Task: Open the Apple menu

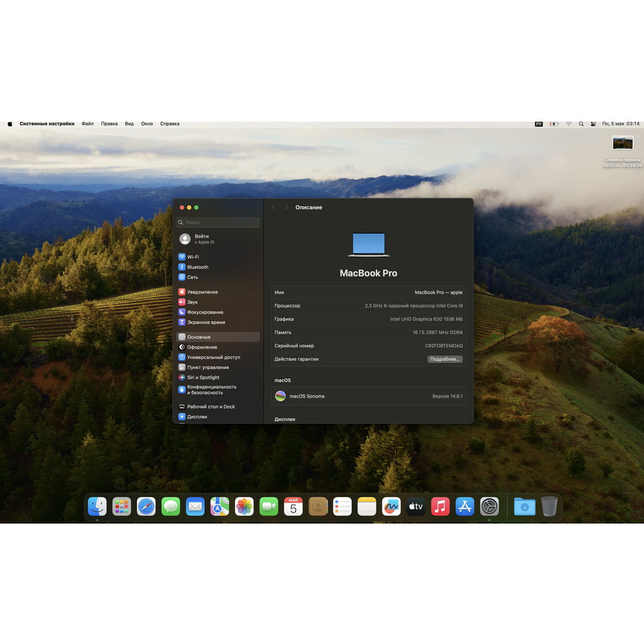Action: point(10,124)
